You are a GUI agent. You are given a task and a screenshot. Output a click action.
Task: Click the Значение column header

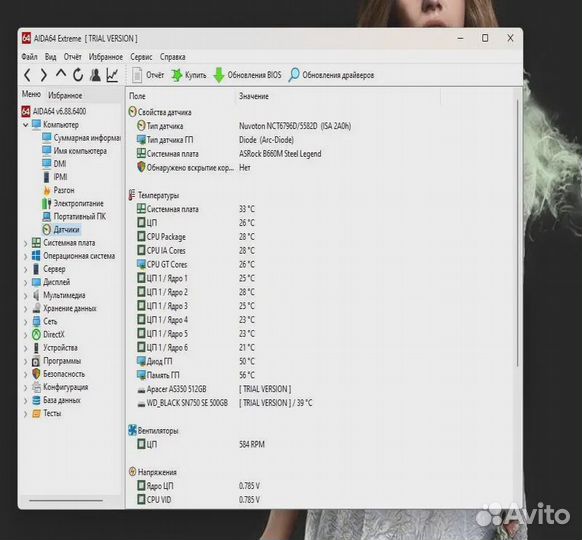coord(254,96)
